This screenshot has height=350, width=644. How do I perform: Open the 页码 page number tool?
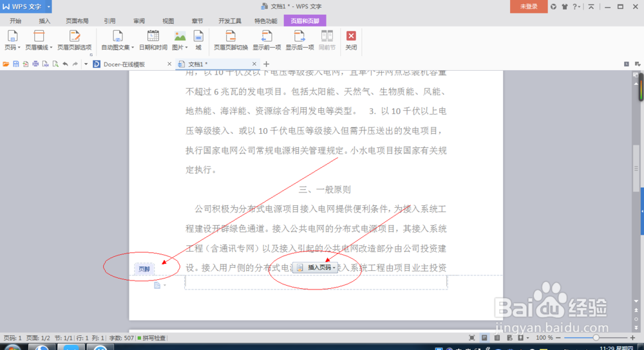click(12, 40)
